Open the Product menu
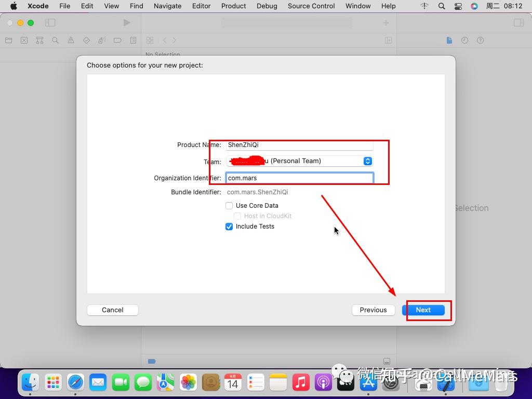Viewport: 532px width, 399px height. pos(233,6)
